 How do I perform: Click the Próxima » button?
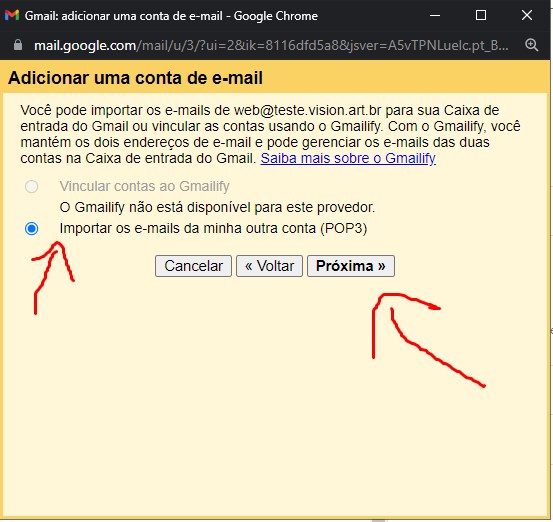point(351,266)
